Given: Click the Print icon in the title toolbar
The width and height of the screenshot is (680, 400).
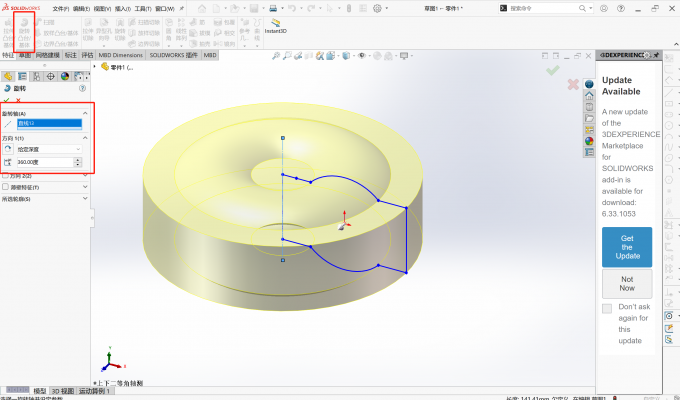Looking at the screenshot, I should tap(273, 8).
